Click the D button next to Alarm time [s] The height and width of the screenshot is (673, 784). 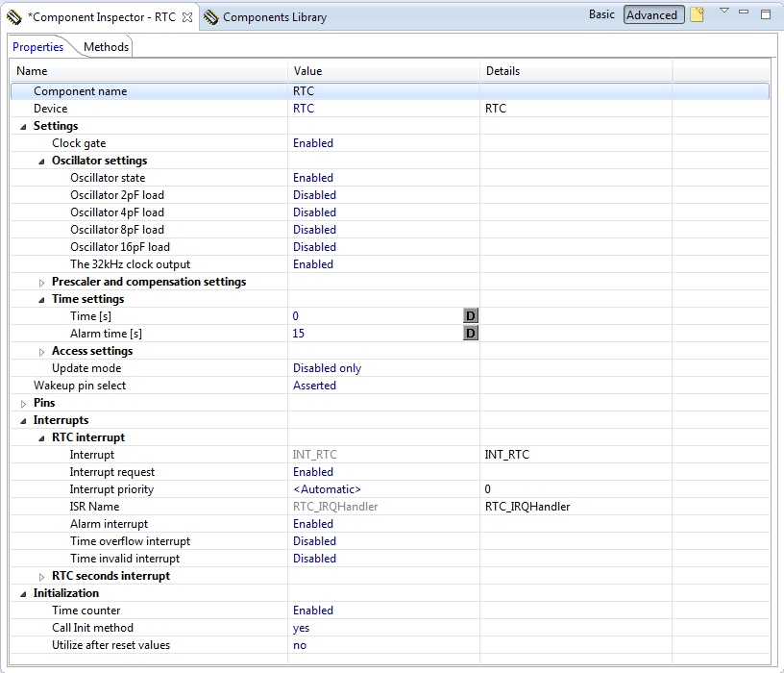(470, 333)
